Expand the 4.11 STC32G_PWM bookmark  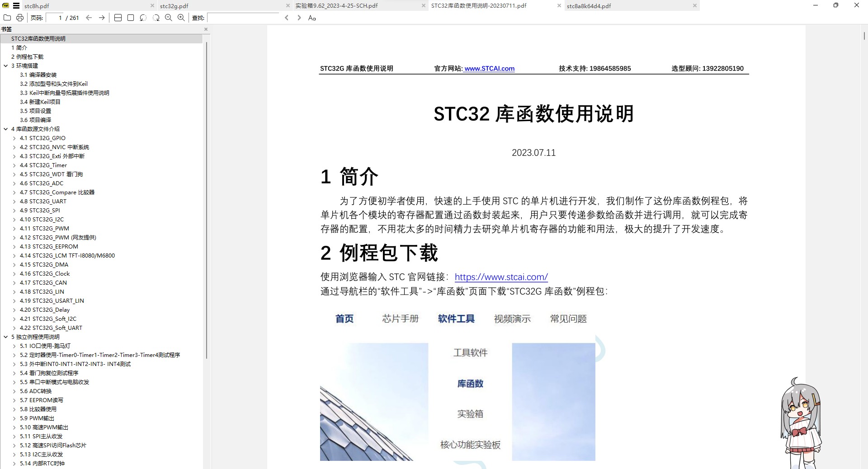coord(14,229)
